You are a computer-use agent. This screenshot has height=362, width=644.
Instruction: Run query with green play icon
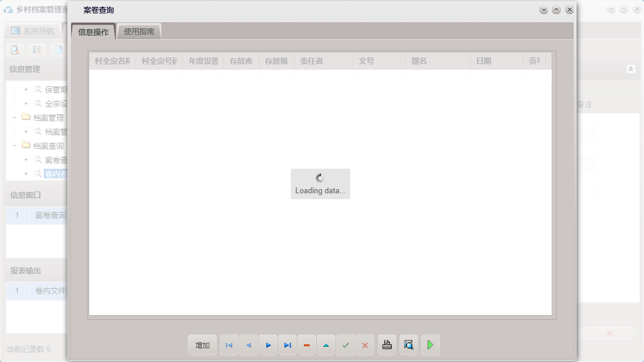click(431, 345)
